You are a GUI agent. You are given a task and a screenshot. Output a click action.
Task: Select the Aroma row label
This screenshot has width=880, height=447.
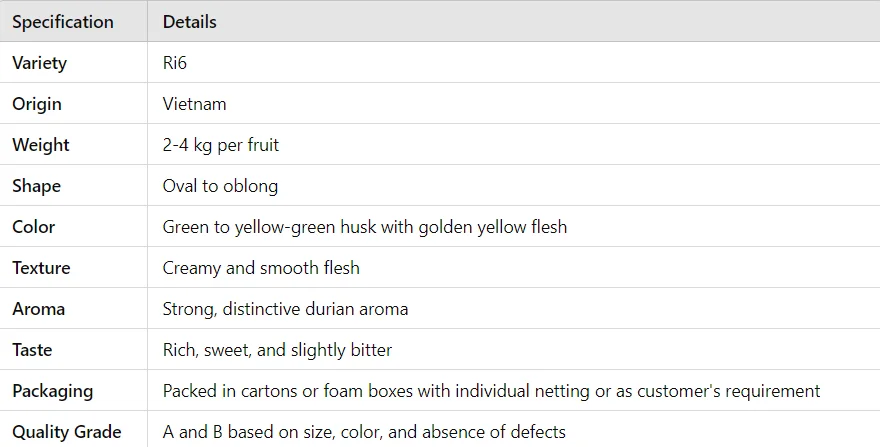[39, 309]
